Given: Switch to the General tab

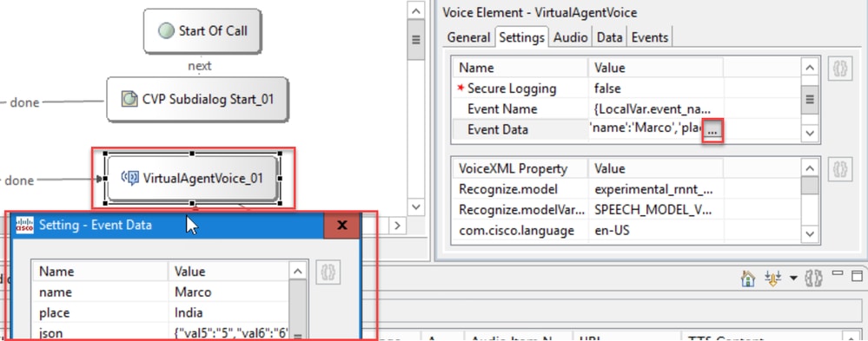Looking at the screenshot, I should point(468,37).
